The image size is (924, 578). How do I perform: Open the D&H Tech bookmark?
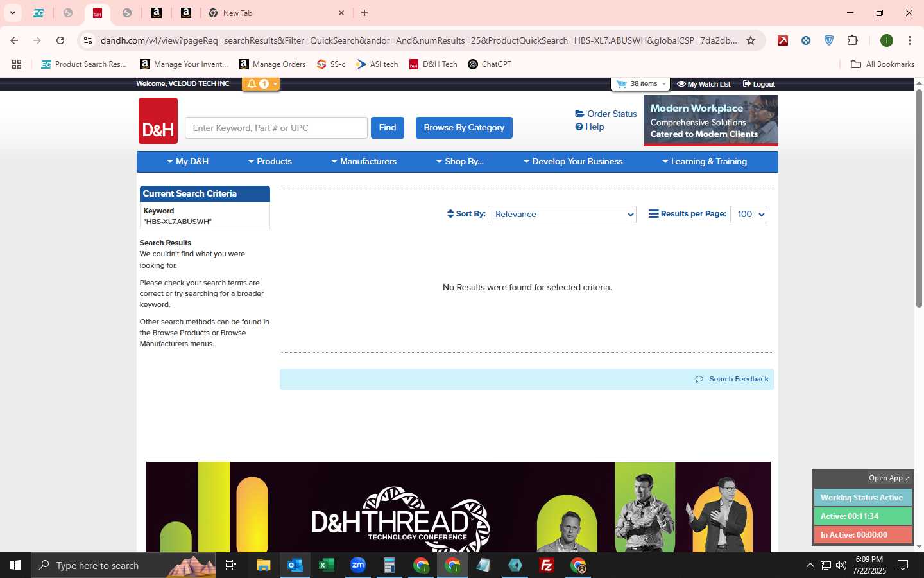click(x=433, y=64)
